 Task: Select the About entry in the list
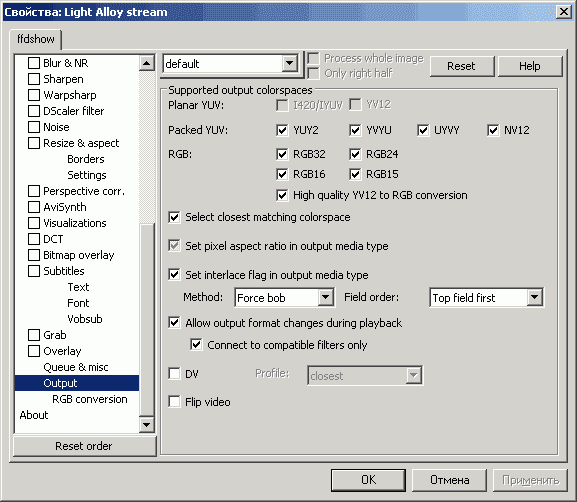click(34, 415)
